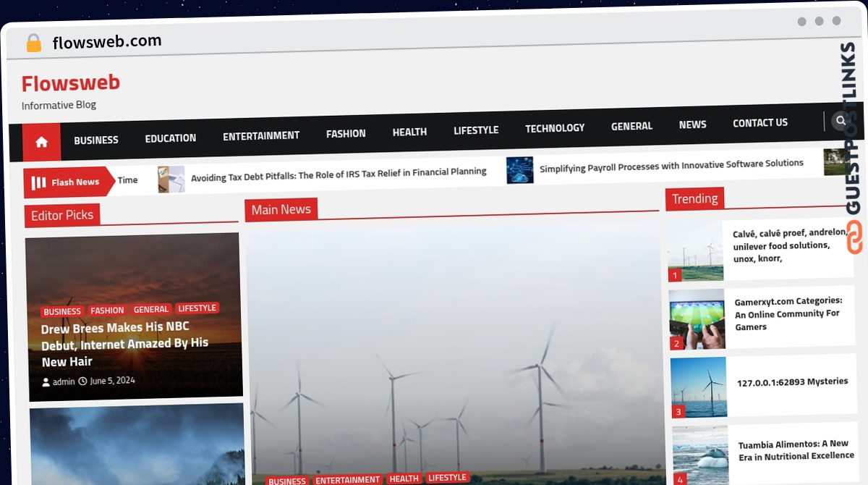Image resolution: width=868 pixels, height=485 pixels.
Task: Read Tuambia Alimentos trending article
Action: click(796, 450)
